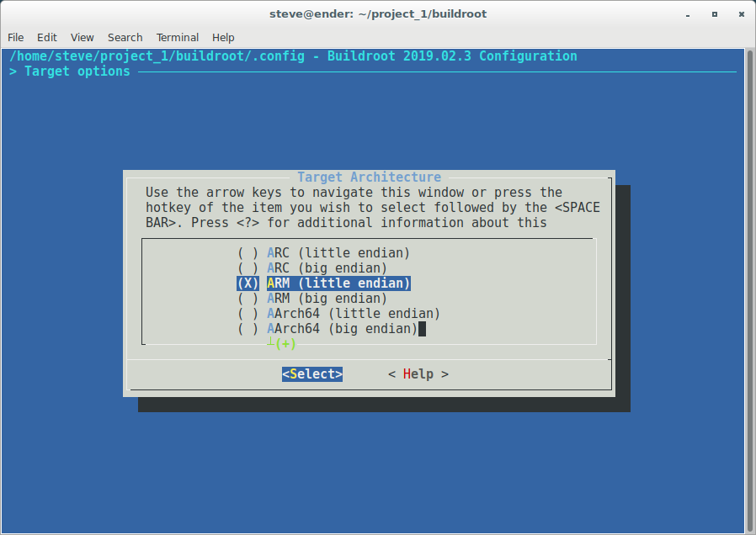Image resolution: width=756 pixels, height=535 pixels.
Task: Open the File menu
Action: [x=16, y=37]
